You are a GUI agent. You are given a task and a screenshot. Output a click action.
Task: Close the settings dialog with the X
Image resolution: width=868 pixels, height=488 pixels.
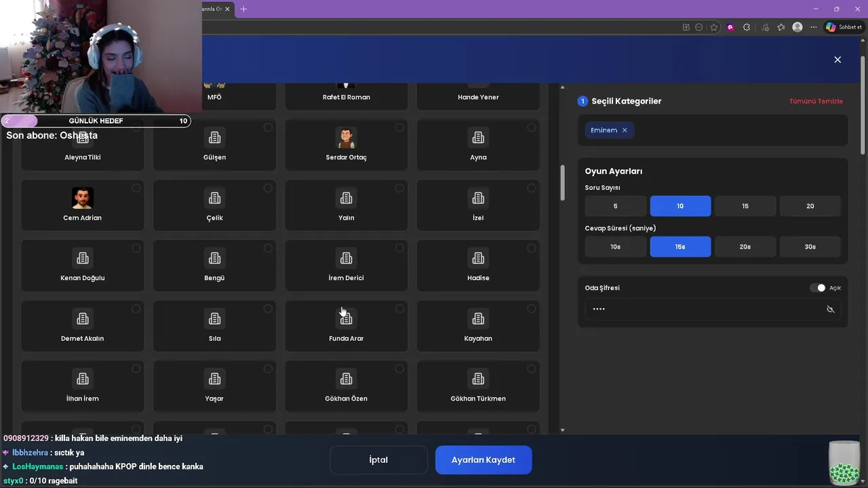837,60
